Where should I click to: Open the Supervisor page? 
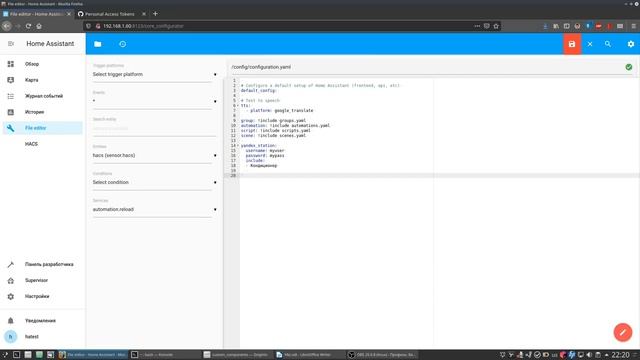(42, 280)
